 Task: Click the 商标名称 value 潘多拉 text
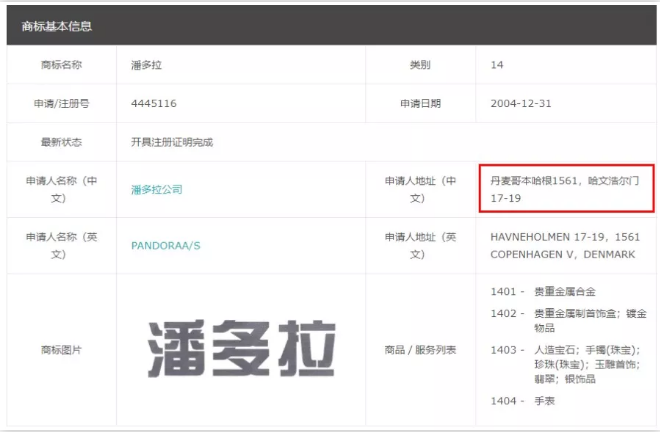point(146,65)
